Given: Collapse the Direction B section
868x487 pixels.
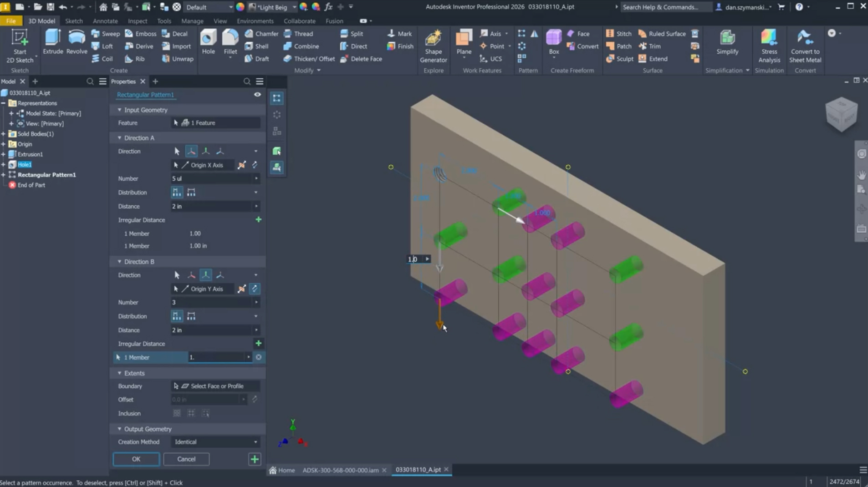Looking at the screenshot, I should click(119, 262).
